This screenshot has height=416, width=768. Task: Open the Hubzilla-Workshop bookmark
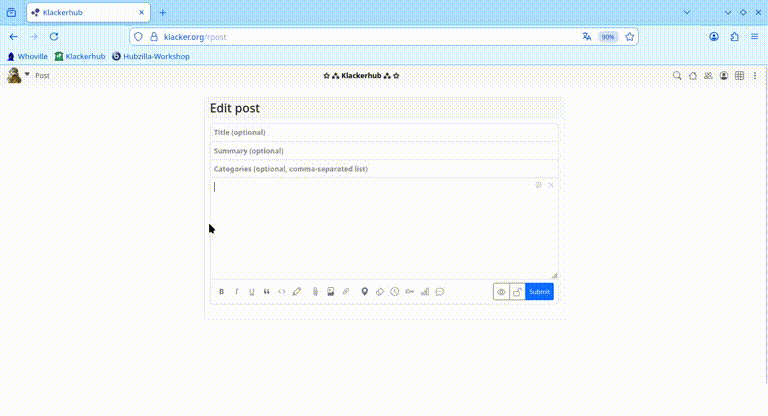(x=151, y=56)
